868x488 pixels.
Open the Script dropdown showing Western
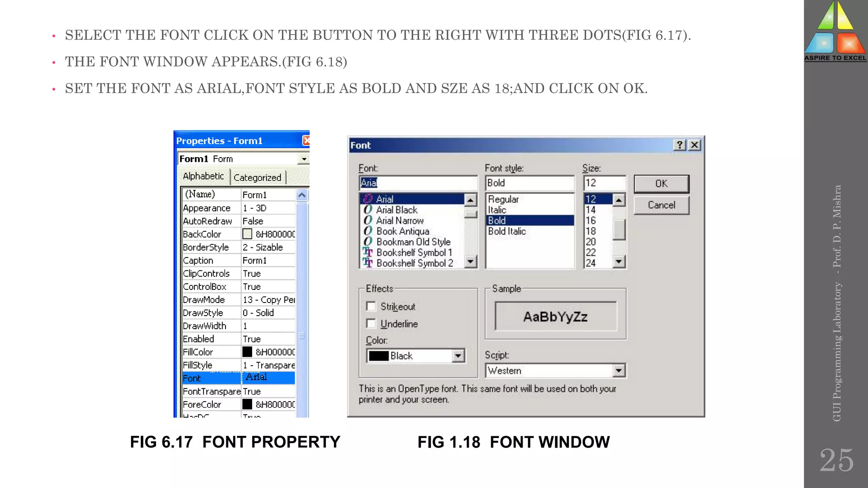[x=619, y=371]
